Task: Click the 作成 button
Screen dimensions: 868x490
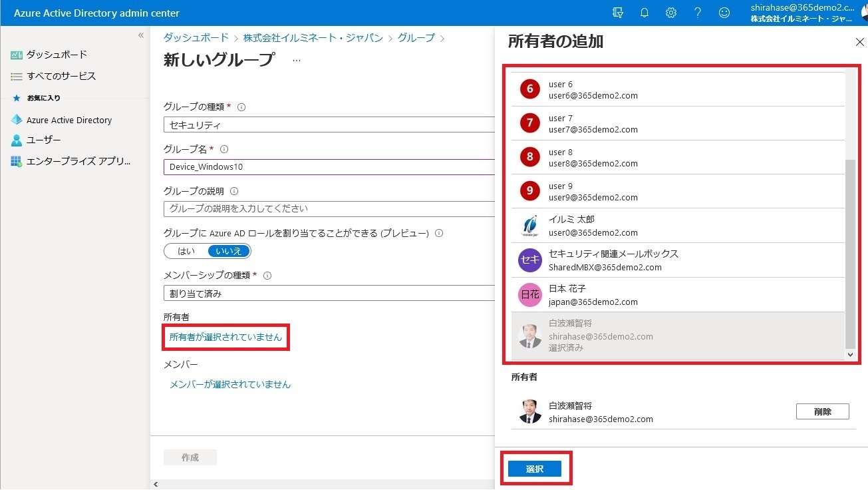Action: pos(190,457)
